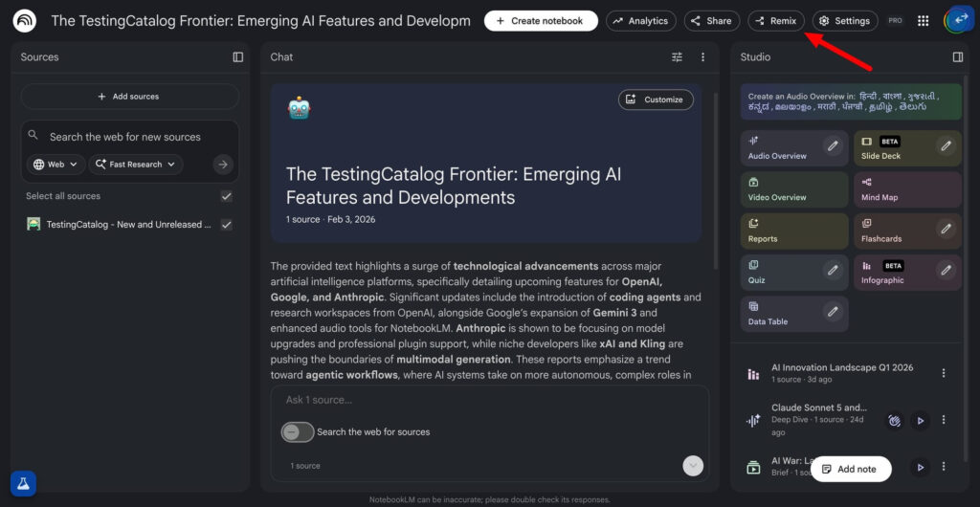This screenshot has width=980, height=507.
Task: Submit the web source search arrow
Action: point(223,165)
